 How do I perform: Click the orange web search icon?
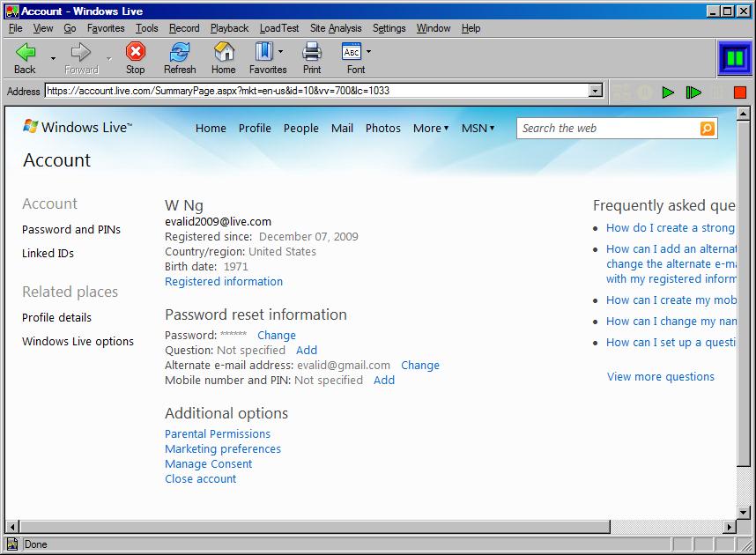point(708,129)
